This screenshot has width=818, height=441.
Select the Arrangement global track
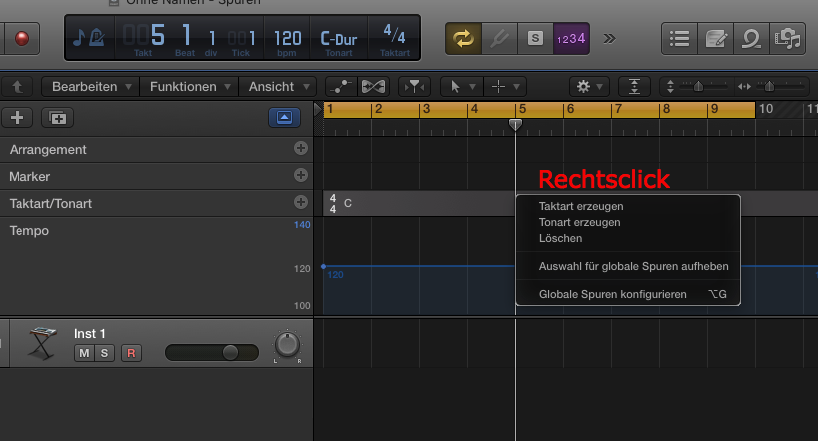pyautogui.click(x=157, y=150)
